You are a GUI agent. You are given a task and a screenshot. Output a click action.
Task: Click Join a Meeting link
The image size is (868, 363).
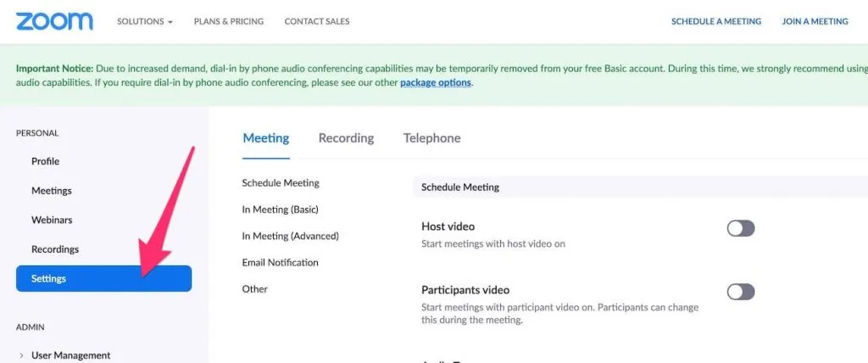(815, 21)
